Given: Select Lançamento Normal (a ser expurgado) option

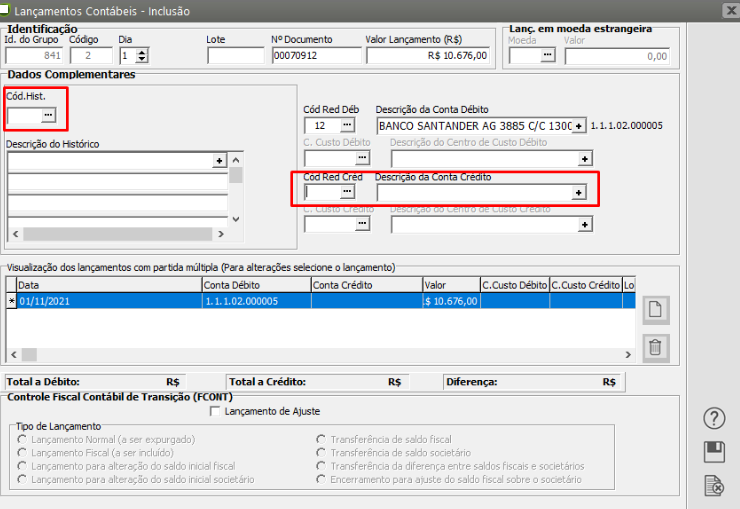Looking at the screenshot, I should 23,439.
